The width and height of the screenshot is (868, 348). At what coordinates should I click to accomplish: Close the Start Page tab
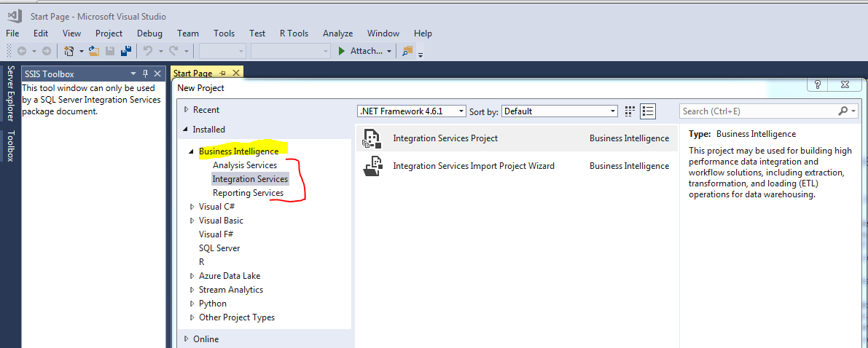(236, 73)
